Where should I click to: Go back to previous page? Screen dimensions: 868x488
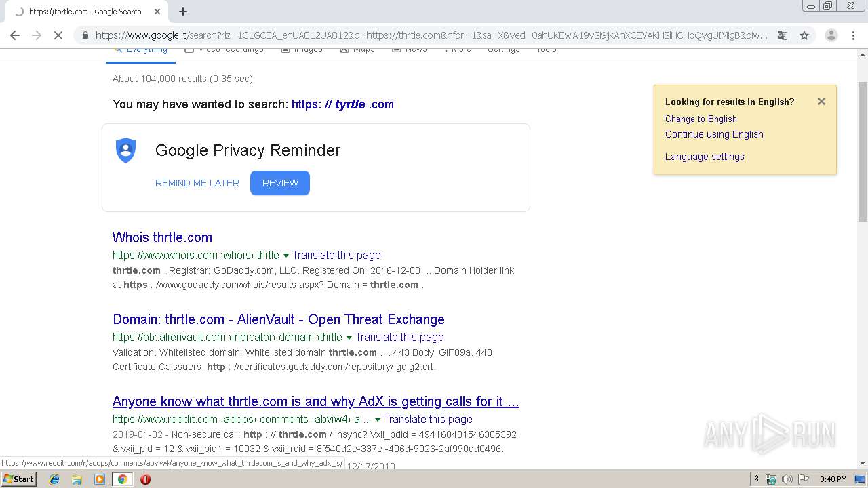(15, 35)
